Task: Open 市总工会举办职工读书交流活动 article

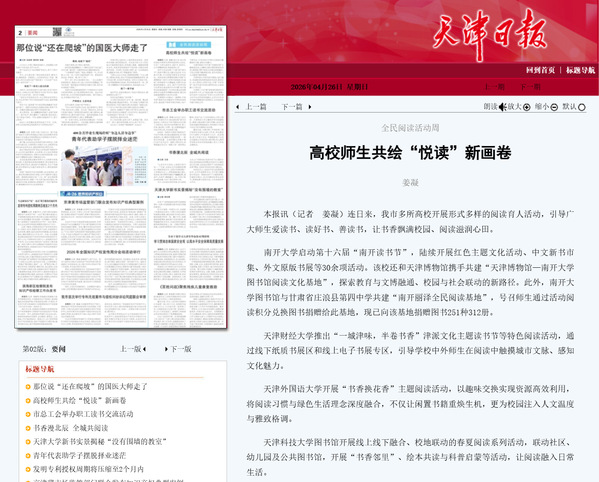Action: [83, 414]
